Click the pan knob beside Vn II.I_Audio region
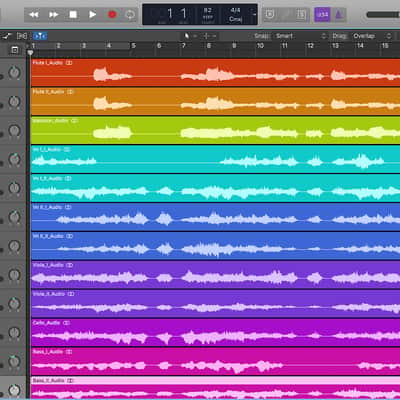 coord(14,217)
